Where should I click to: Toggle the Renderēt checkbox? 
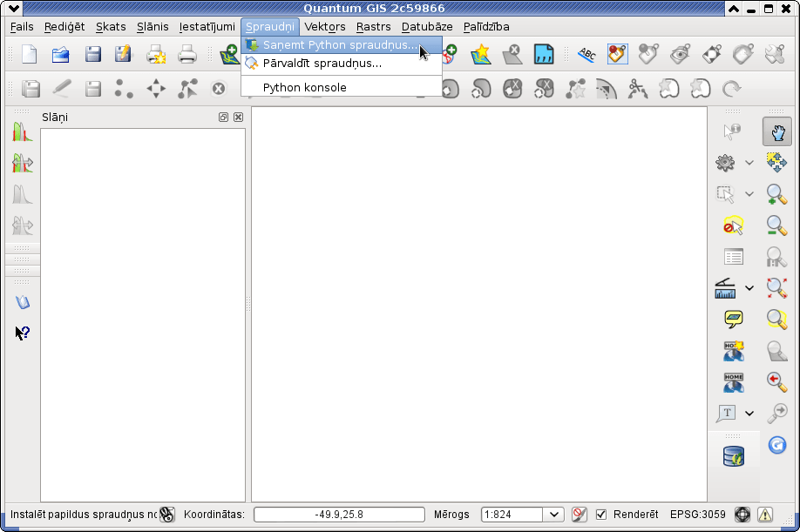coord(601,515)
